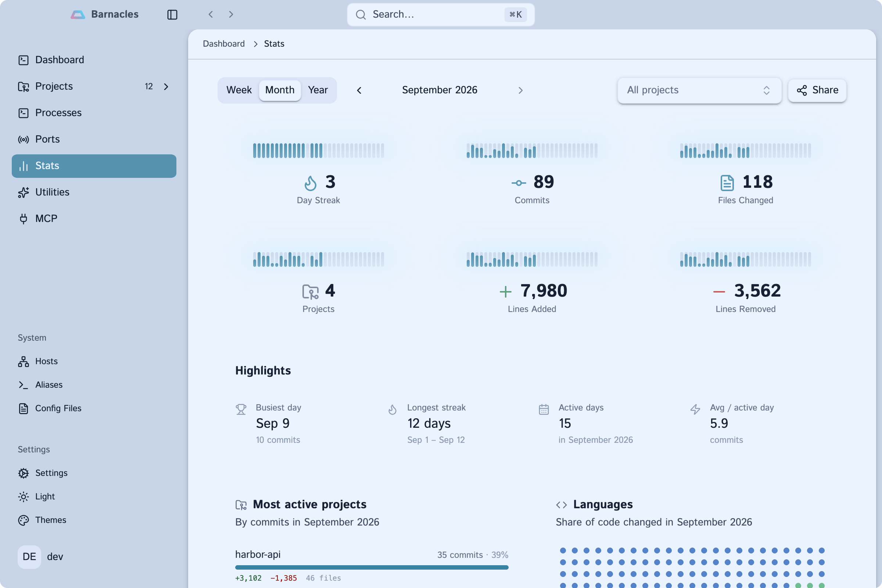Open Projects in the sidebar
This screenshot has height=588, width=882.
click(x=94, y=87)
